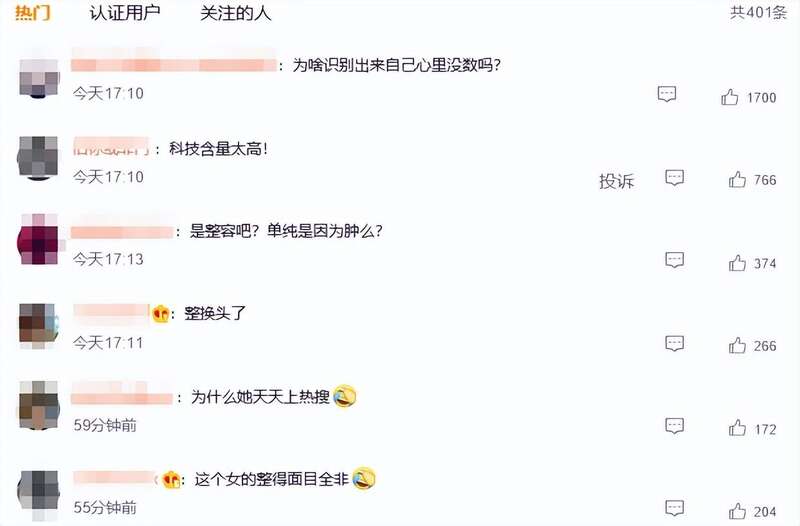Viewport: 800px width, 526px height.
Task: Like the comment with 1700 likes
Action: (x=729, y=97)
